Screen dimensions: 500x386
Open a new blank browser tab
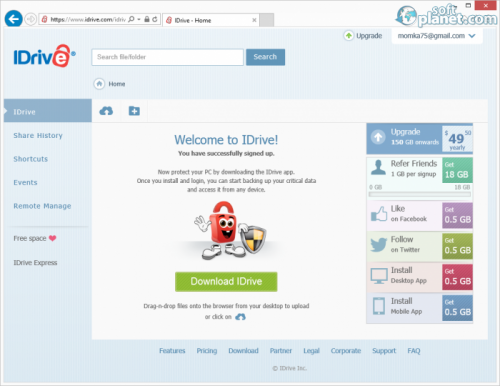(267, 20)
